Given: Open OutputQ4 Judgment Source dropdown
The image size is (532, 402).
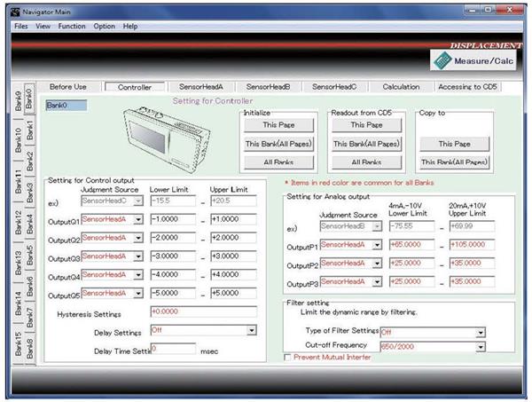Looking at the screenshot, I should click(138, 275).
